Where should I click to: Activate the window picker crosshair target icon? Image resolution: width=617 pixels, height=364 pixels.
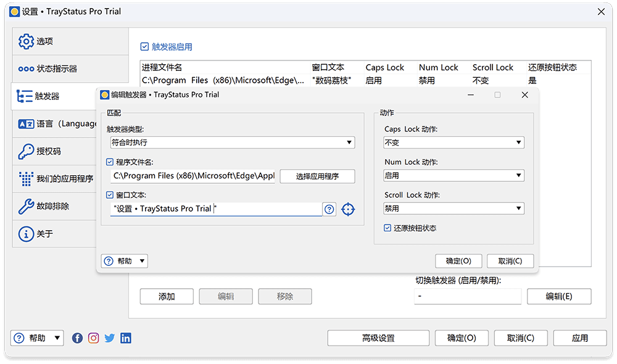[347, 209]
